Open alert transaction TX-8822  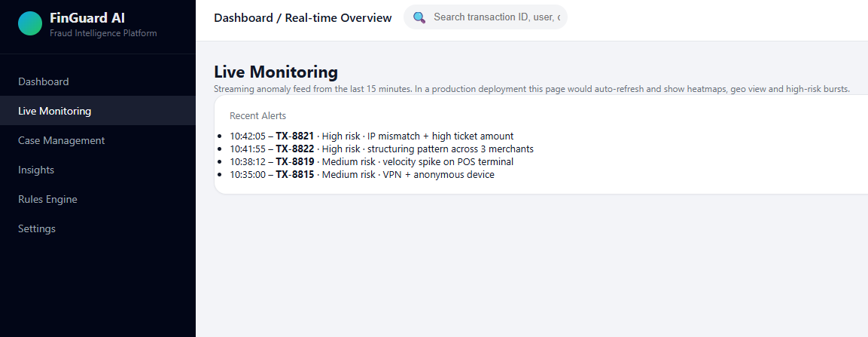[294, 149]
